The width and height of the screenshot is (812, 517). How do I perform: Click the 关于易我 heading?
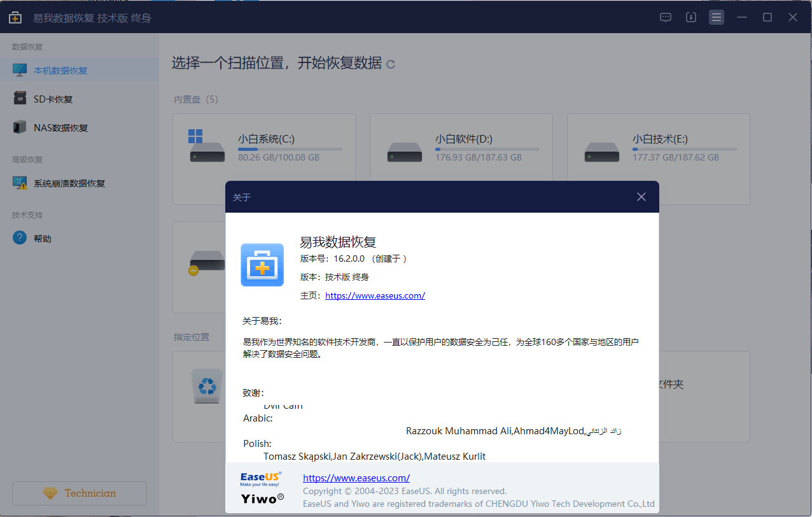point(262,321)
